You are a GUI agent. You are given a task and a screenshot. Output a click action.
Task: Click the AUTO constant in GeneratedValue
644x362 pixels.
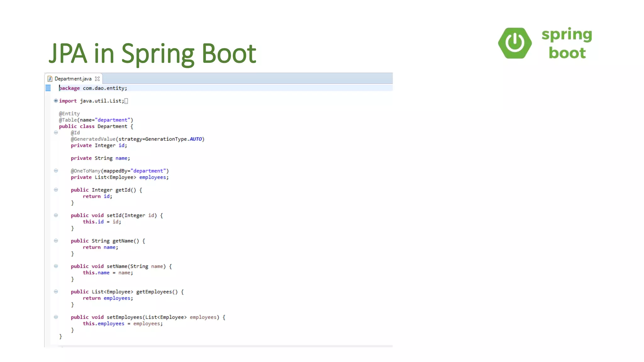[x=196, y=139]
